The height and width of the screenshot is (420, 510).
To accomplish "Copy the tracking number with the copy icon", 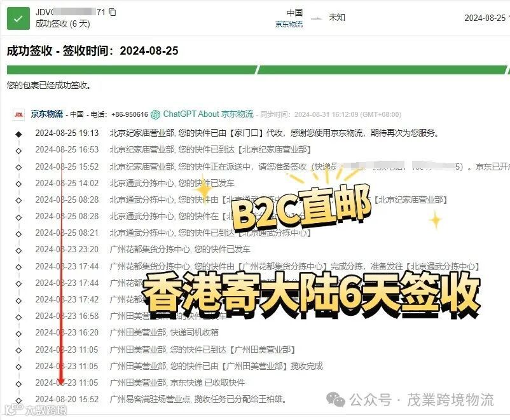I will [112, 12].
